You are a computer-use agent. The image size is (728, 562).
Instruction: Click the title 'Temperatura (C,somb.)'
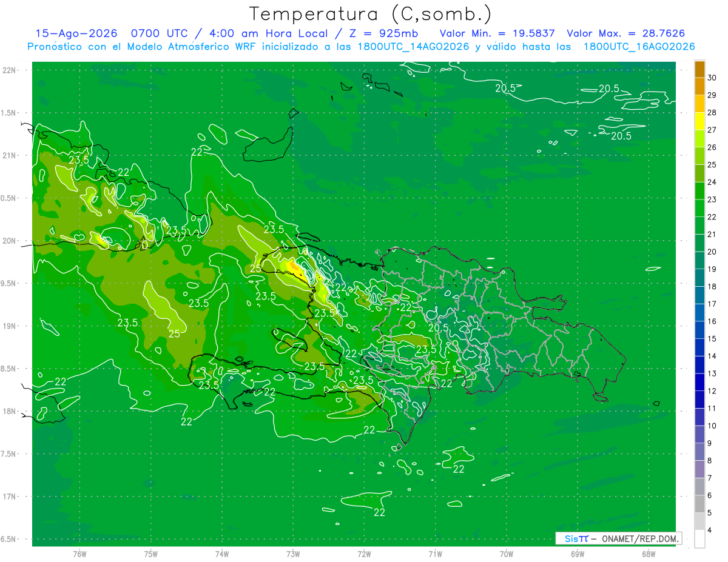point(371,13)
